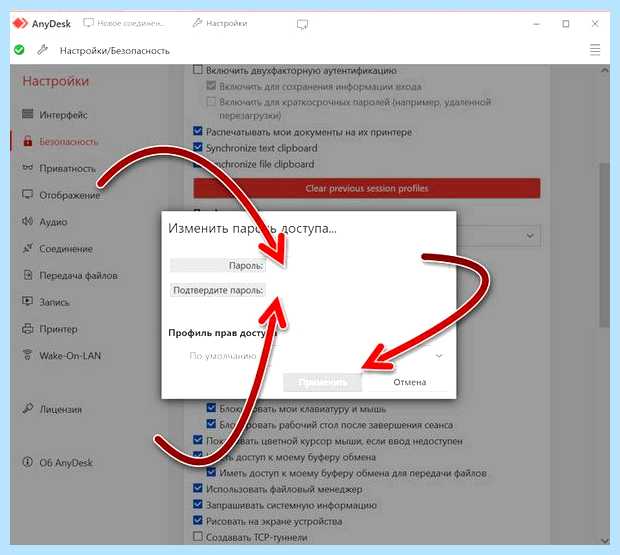Click the Пароль input field
The width and height of the screenshot is (620, 555).
(357, 265)
